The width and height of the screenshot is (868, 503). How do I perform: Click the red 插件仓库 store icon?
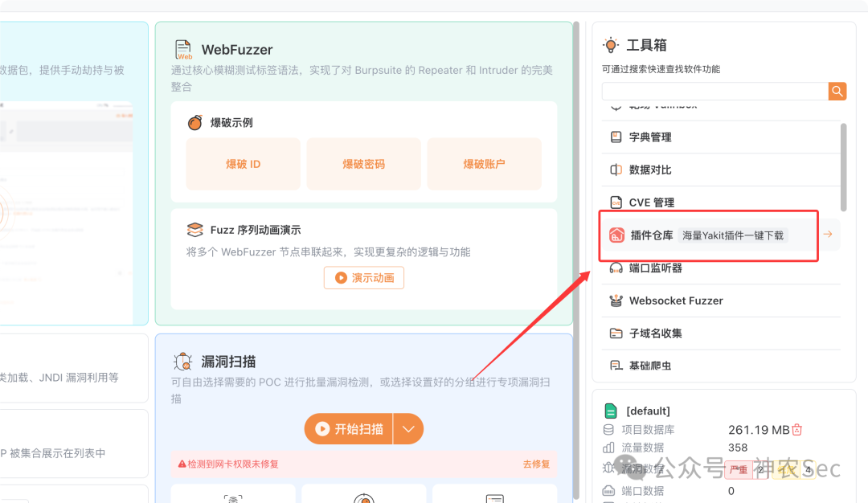[x=616, y=235]
